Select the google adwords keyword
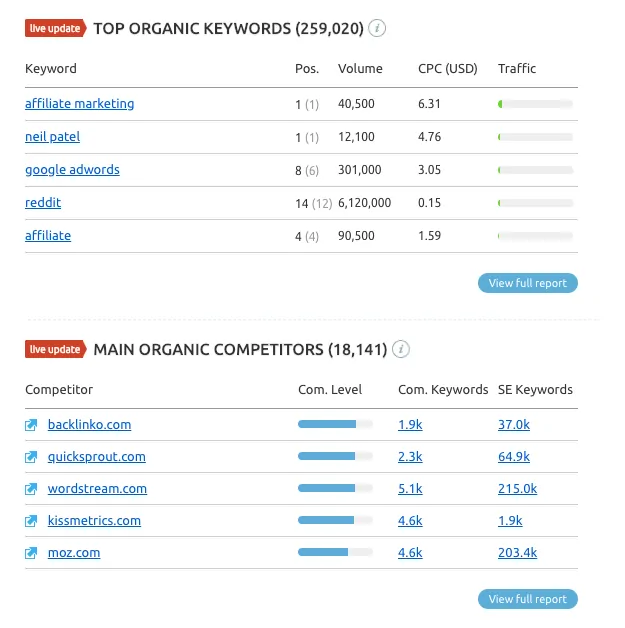Viewport: 625px width, 628px height. tap(72, 170)
